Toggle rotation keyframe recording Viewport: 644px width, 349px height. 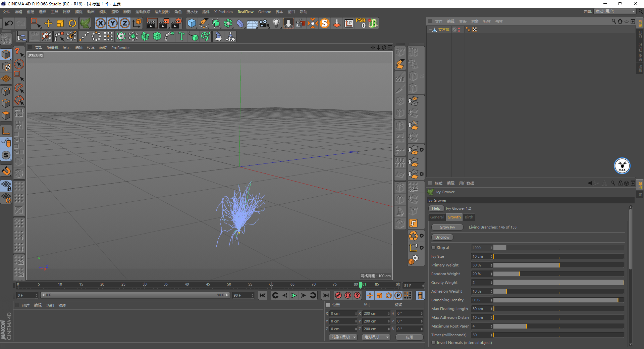click(389, 295)
